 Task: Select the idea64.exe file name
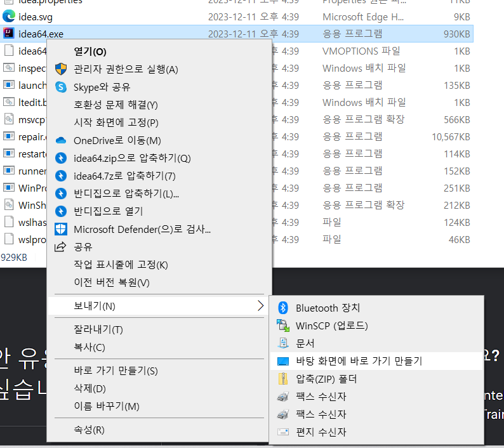(41, 34)
